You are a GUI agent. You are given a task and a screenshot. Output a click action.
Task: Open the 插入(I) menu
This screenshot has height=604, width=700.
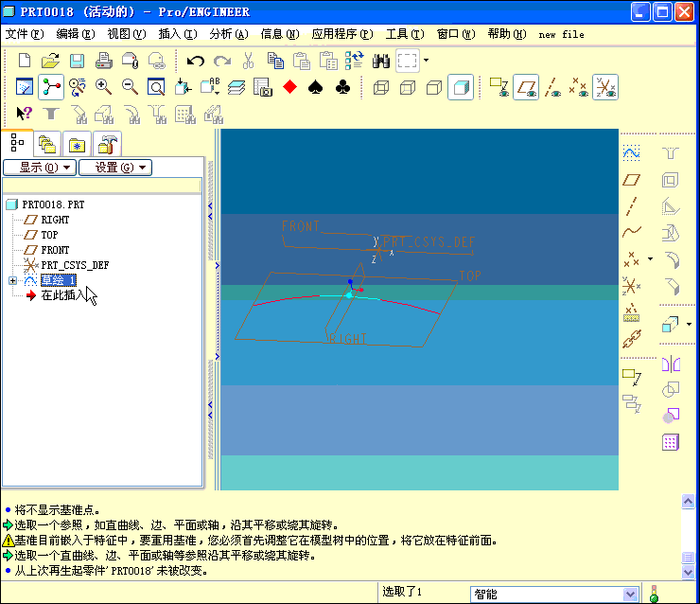(x=178, y=34)
